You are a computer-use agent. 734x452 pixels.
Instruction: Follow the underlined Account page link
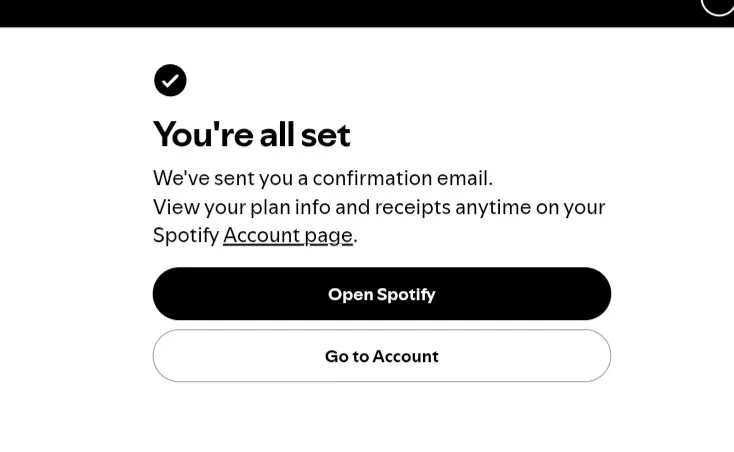point(287,235)
